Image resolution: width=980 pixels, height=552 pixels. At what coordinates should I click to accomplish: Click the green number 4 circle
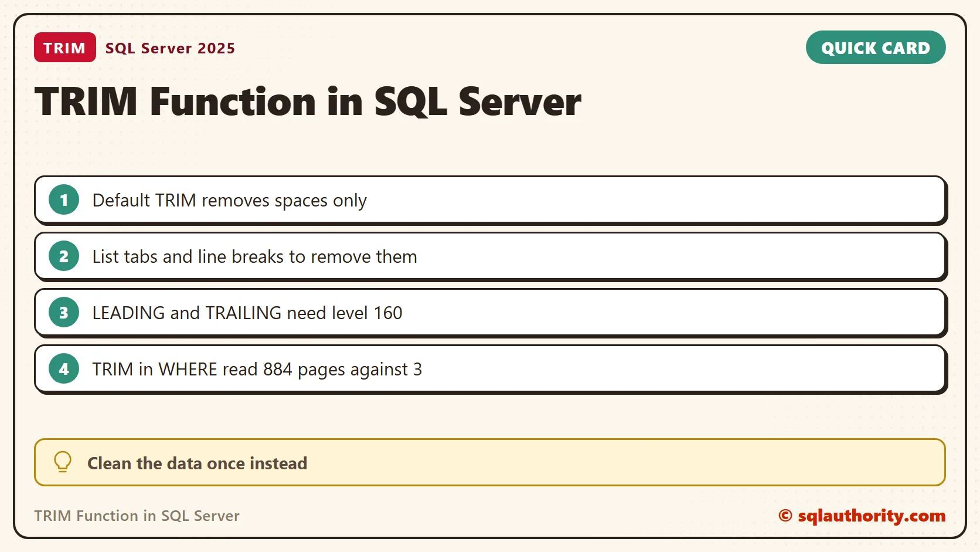click(x=64, y=369)
